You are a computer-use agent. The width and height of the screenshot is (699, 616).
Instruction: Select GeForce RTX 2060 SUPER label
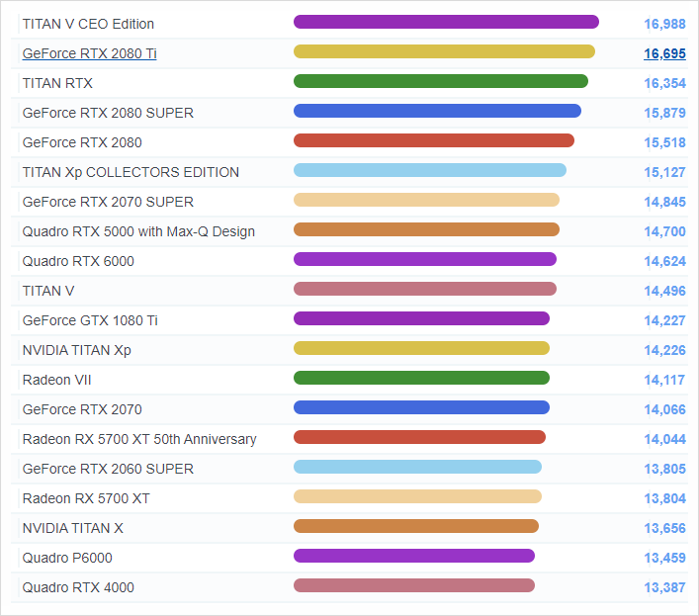(108, 469)
